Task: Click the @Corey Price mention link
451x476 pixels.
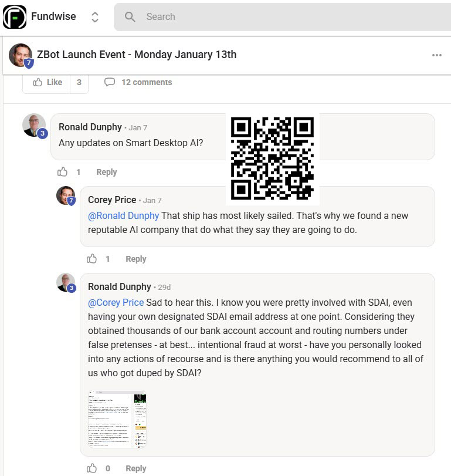Action: [116, 303]
